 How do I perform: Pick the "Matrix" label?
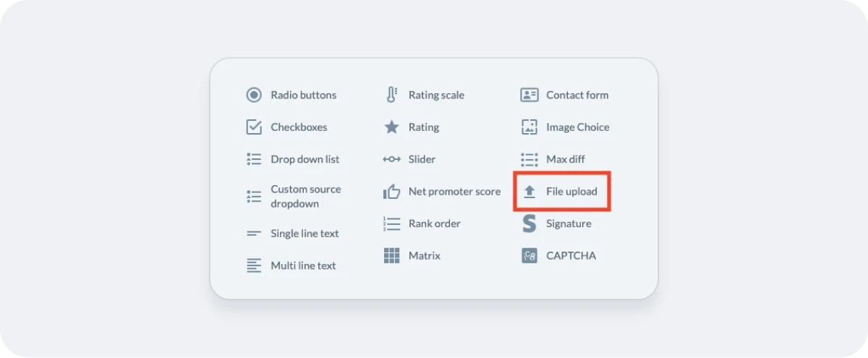tap(425, 255)
